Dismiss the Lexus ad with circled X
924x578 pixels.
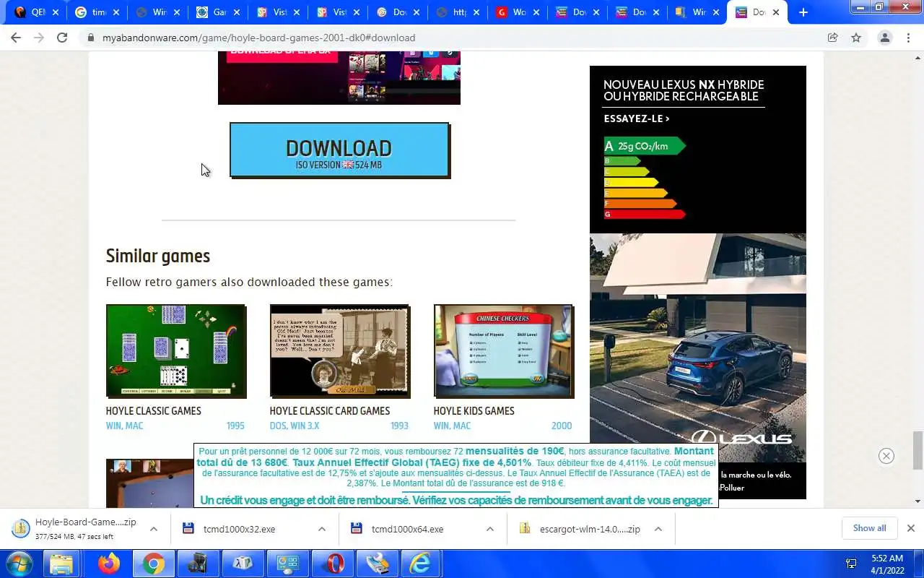pos(886,456)
